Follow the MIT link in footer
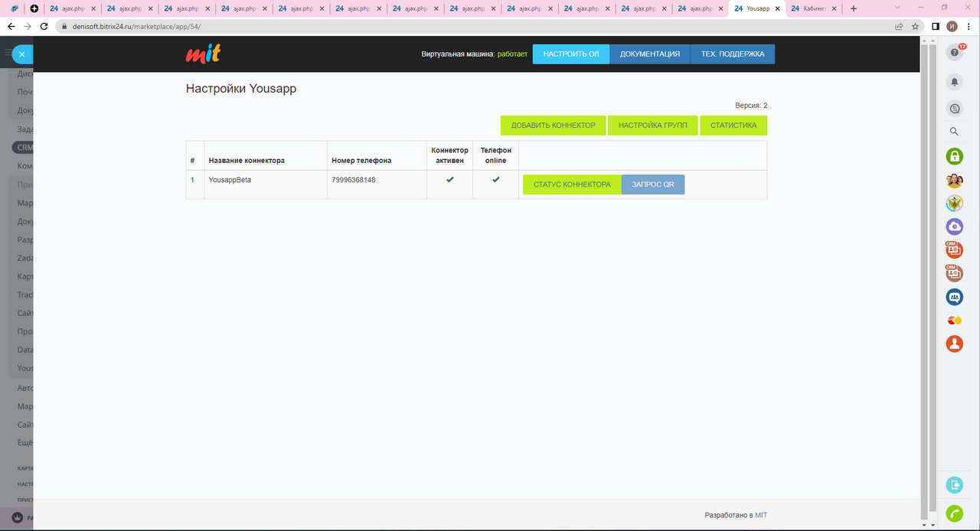 pos(761,515)
